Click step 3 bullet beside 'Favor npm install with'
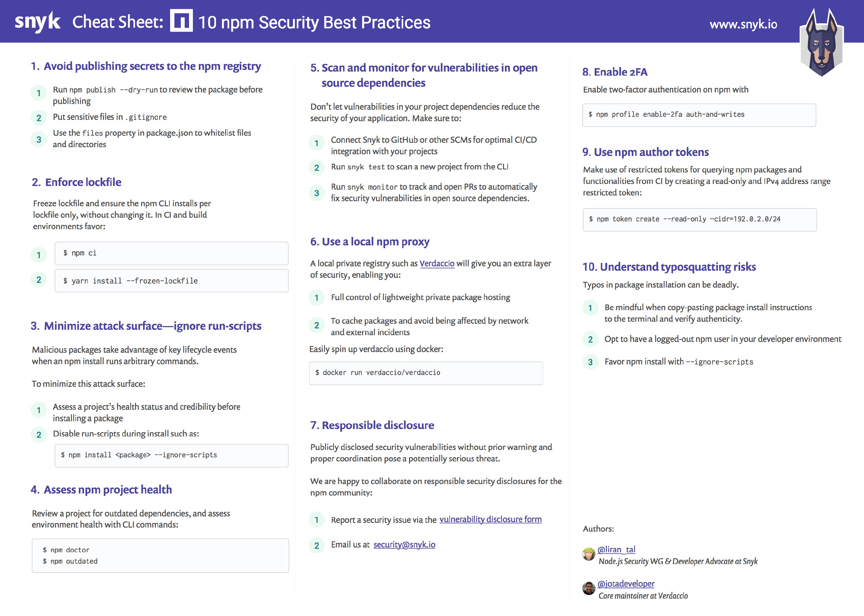864x616 pixels. 590,362
